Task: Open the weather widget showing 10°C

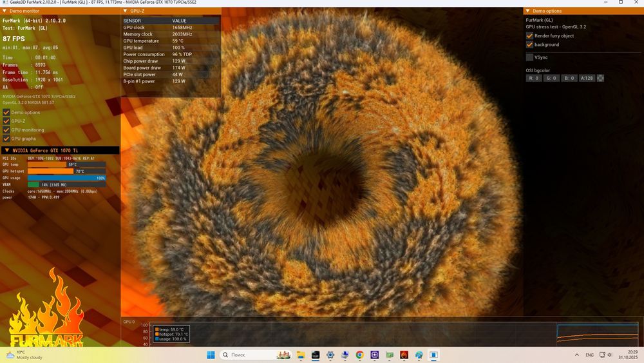Action: click(x=24, y=355)
